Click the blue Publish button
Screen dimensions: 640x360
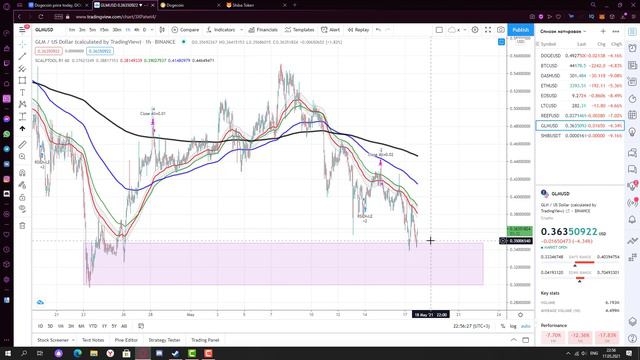(520, 29)
